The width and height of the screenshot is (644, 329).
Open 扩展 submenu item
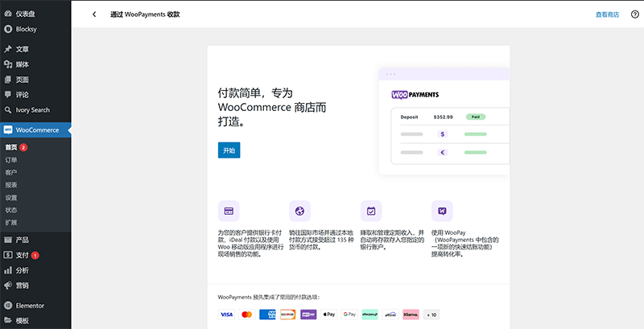tap(11, 223)
